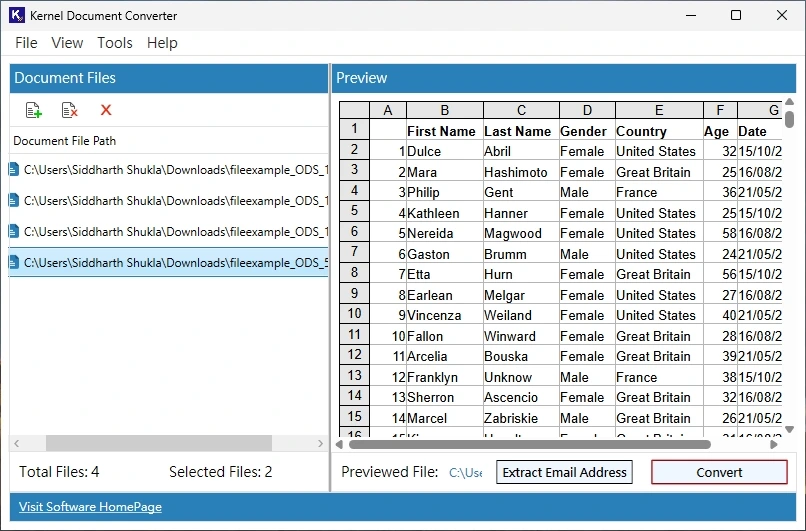Click the preview scroll left arrow
Viewport: 806px width, 531px height.
339,444
